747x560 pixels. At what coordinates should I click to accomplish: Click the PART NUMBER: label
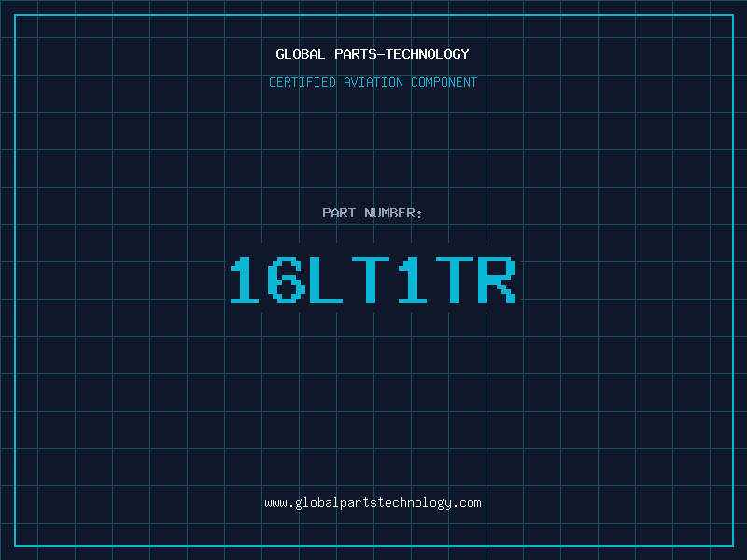pos(372,213)
